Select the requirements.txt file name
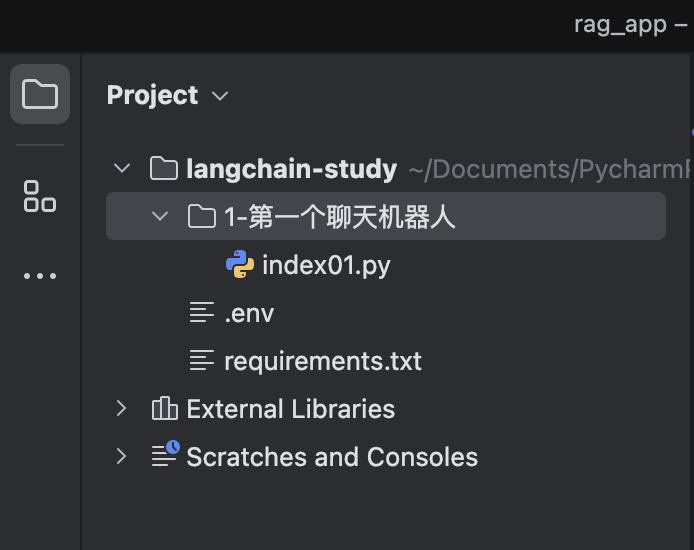The width and height of the screenshot is (694, 550). point(323,361)
